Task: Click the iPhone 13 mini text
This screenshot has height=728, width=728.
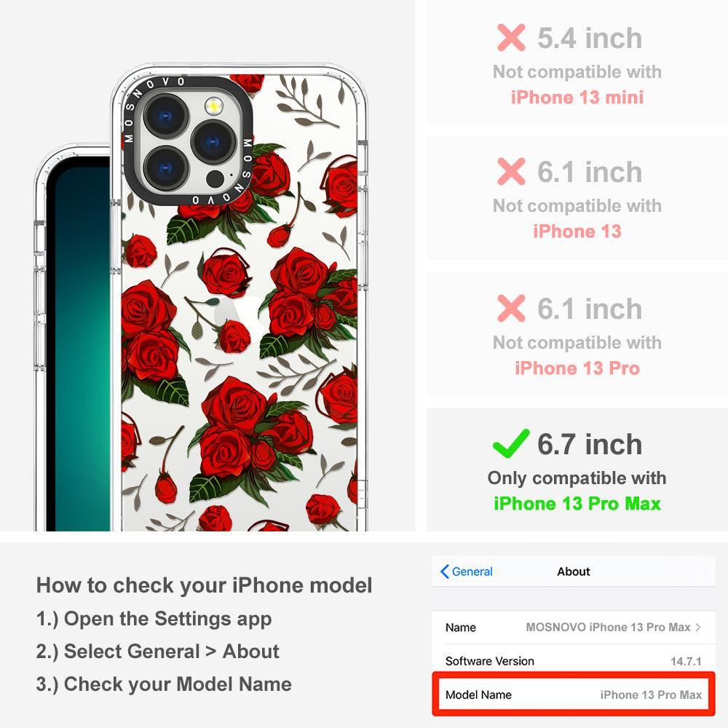Action: (577, 98)
